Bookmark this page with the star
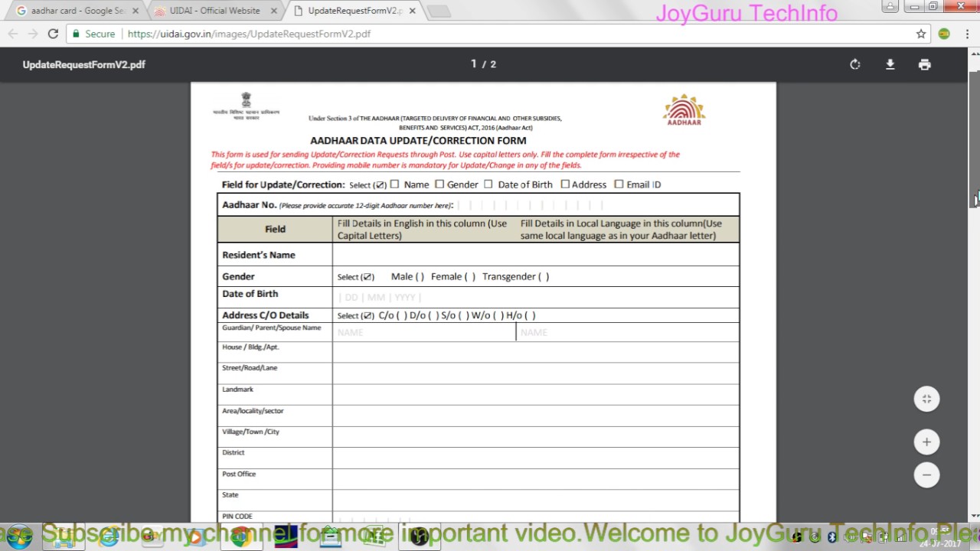The height and width of the screenshot is (551, 980). point(921,34)
